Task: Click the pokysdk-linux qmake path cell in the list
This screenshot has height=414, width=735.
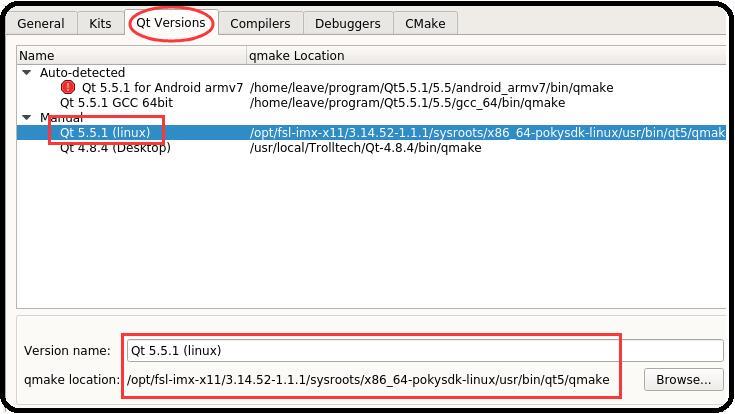Action: 488,133
